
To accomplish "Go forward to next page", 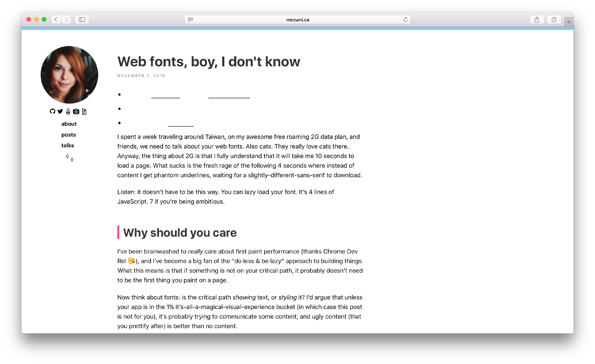I will click(x=66, y=20).
